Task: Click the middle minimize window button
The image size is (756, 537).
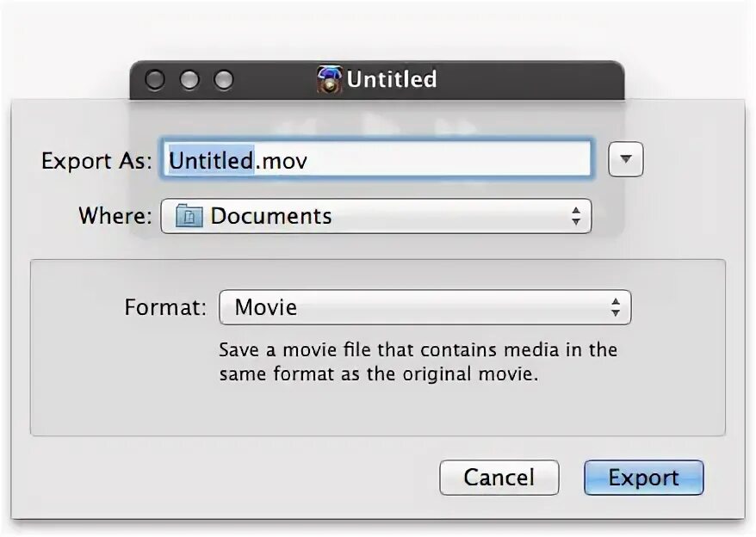Action: (x=189, y=80)
